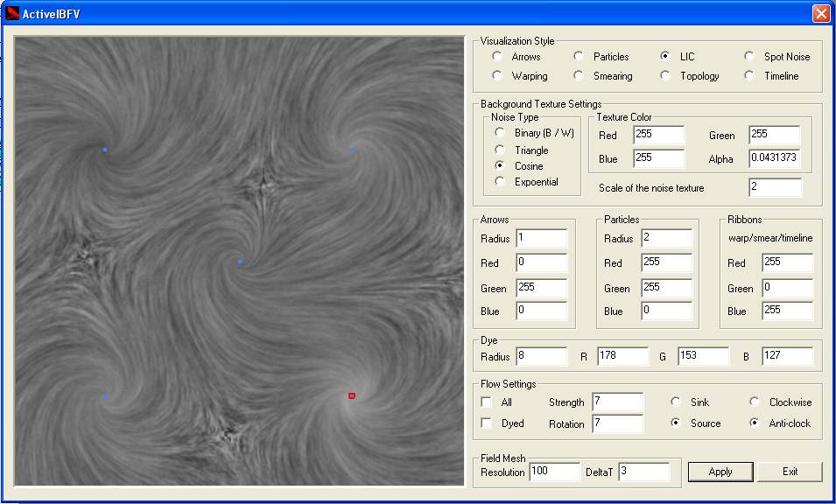Select Triangle noise type

pyautogui.click(x=500, y=150)
